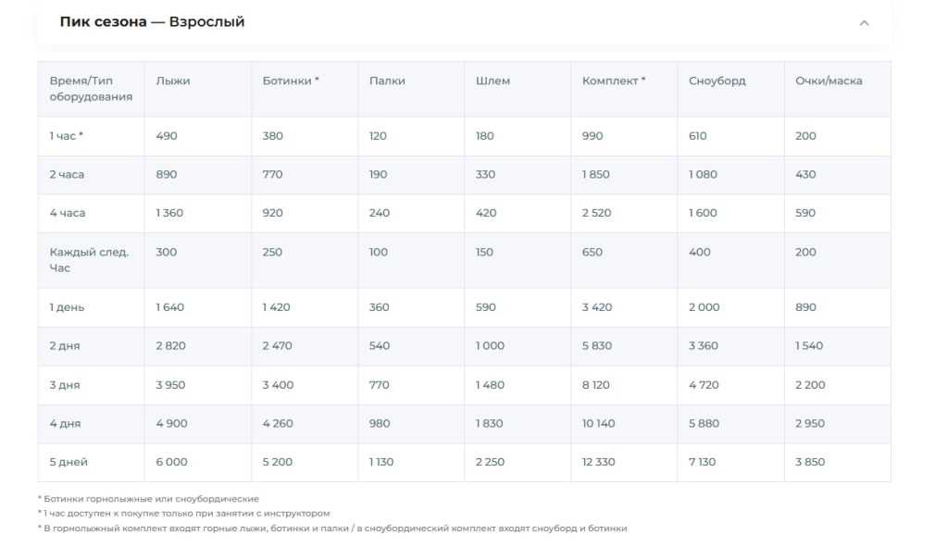This screenshot has width=948, height=560.
Task: Select the "Лыжи" column header
Action: (173, 81)
